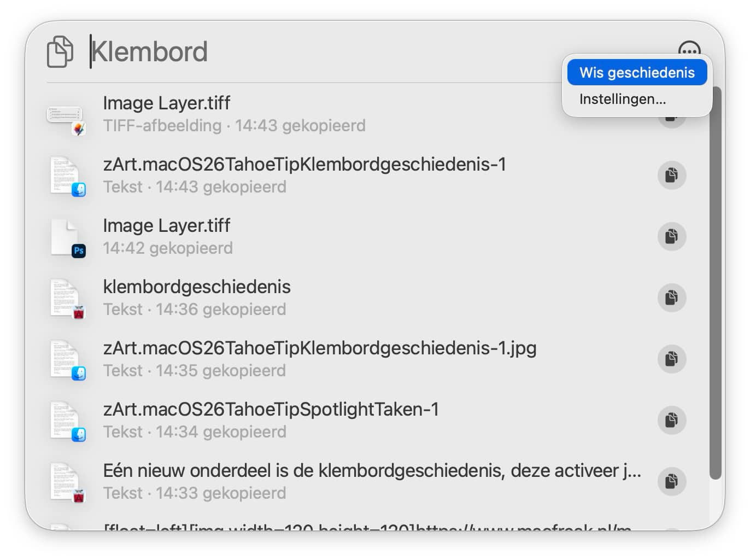Image resolution: width=750 pixels, height=560 pixels.
Task: Open Instellingen… from the menu
Action: [623, 100]
